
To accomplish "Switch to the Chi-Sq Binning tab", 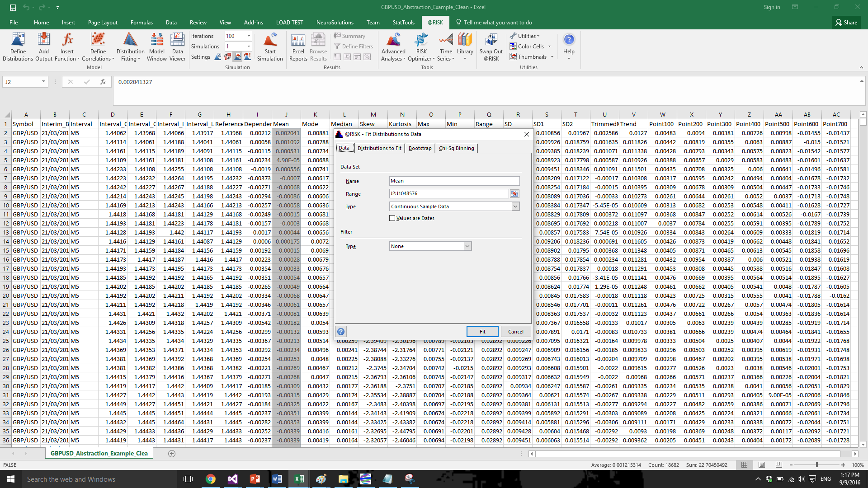I will tap(456, 148).
